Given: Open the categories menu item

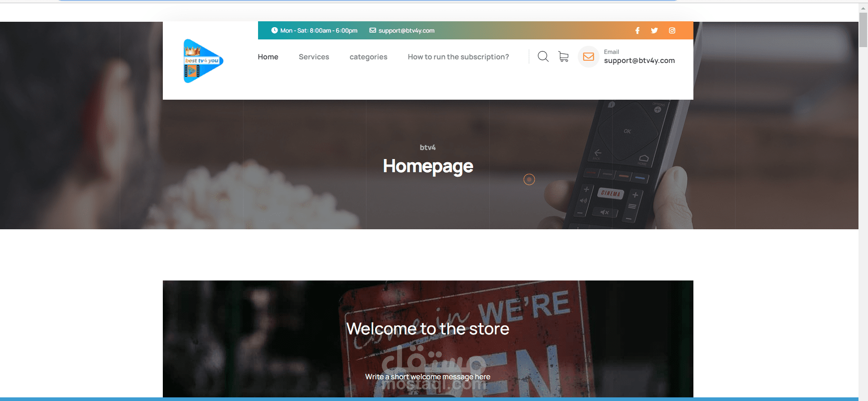Looking at the screenshot, I should (x=368, y=57).
